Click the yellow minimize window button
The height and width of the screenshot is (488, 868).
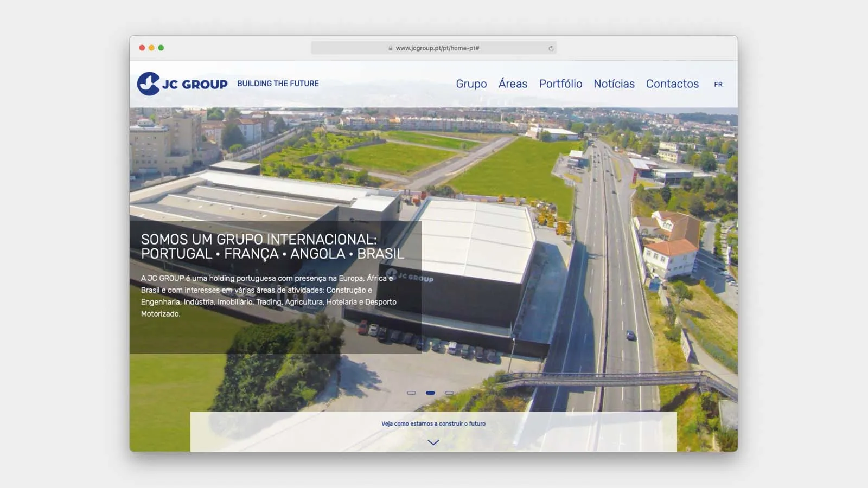151,48
